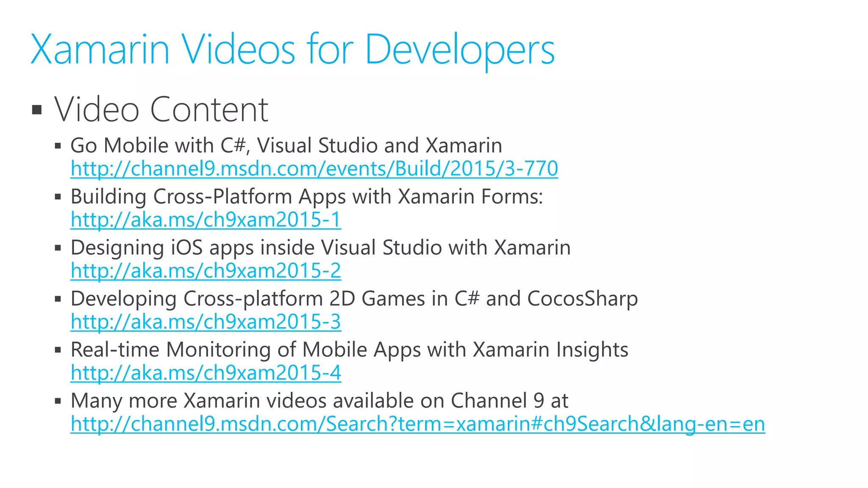Screen dimensions: 868x488
Task: Click the Video Content heading
Action: pyautogui.click(x=161, y=110)
